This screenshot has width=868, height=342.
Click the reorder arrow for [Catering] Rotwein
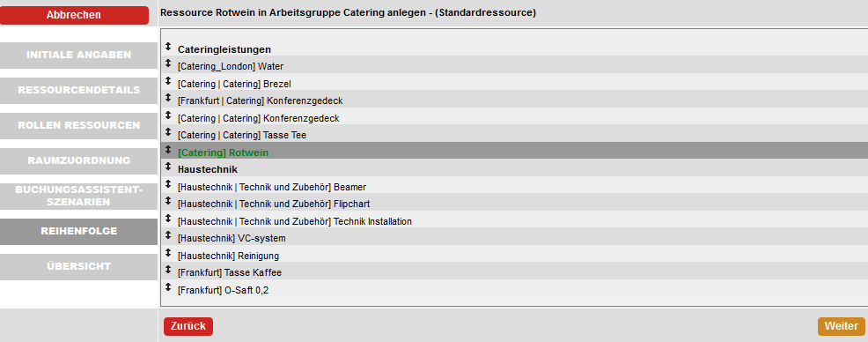tap(168, 150)
